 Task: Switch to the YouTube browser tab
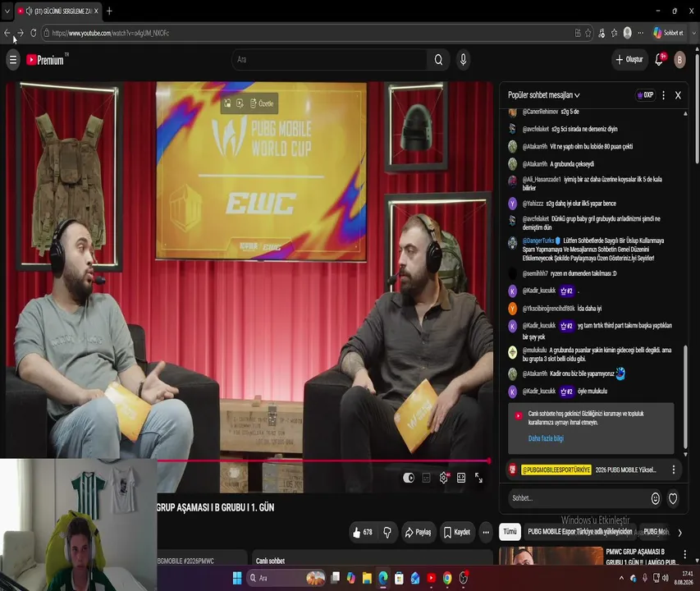pos(58,11)
